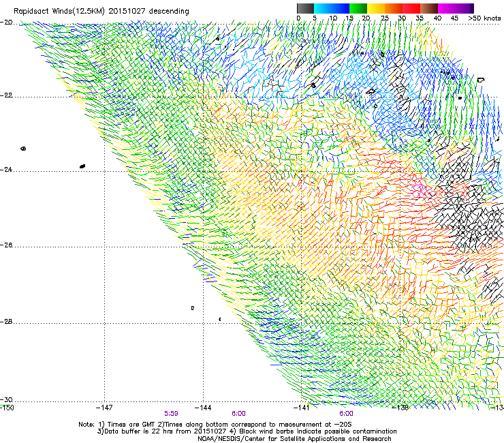The height and width of the screenshot is (443, 504).
Task: Click the outlined island near the -150 edge
Action: (23, 149)
